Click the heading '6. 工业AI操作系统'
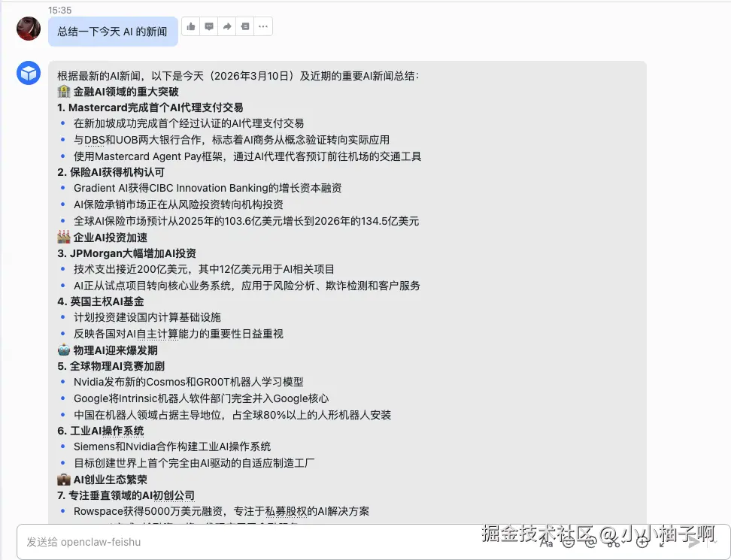Image resolution: width=731 pixels, height=560 pixels. (101, 431)
